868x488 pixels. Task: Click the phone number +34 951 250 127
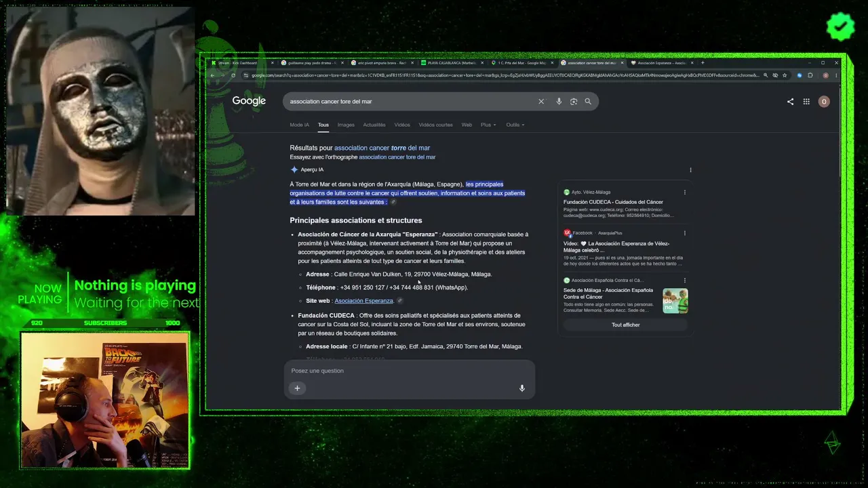pos(363,287)
